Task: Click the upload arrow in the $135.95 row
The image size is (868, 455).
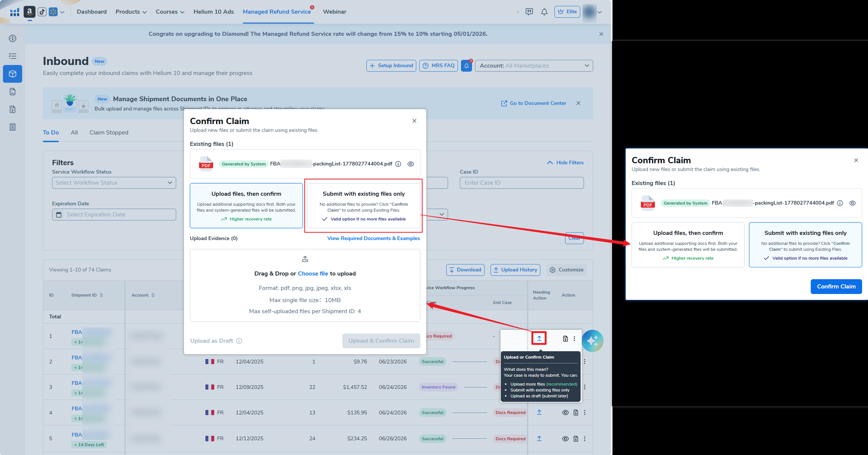Action: pos(539,413)
